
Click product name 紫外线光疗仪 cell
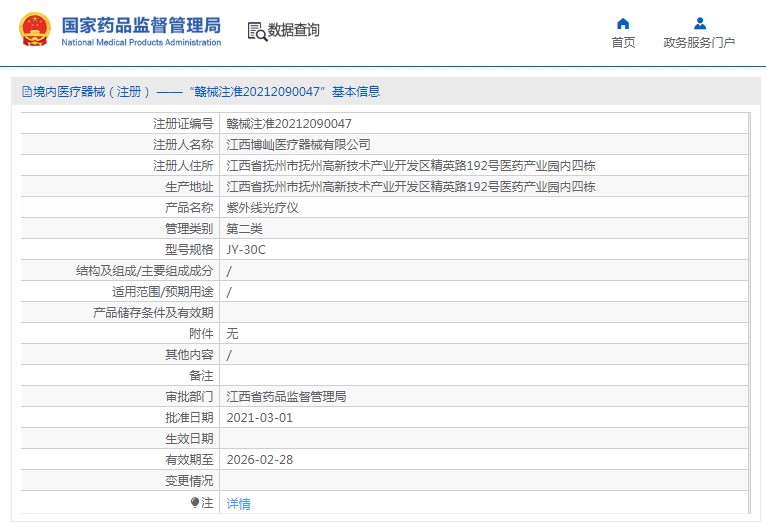(262, 207)
